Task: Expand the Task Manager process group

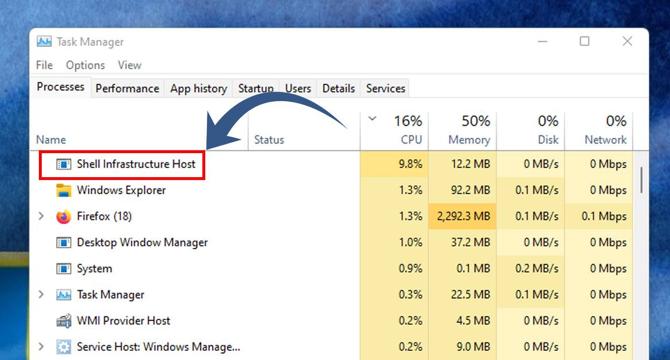Action: (41, 294)
